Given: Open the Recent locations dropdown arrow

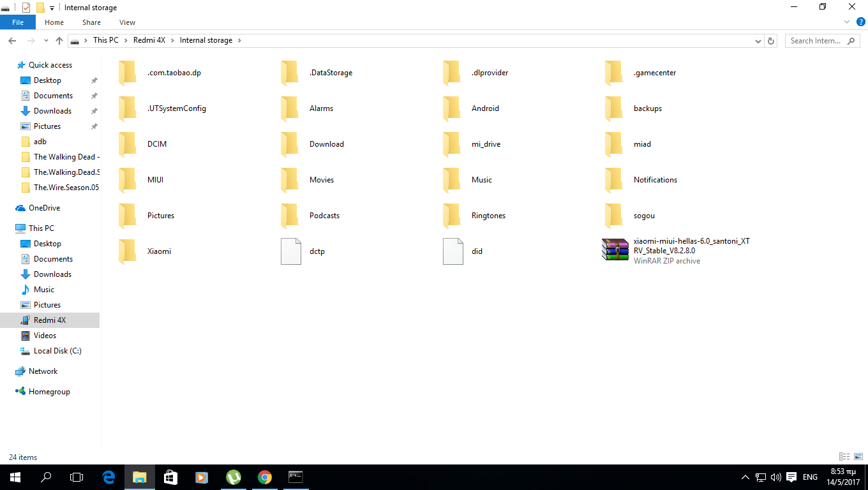Looking at the screenshot, I should pos(46,41).
